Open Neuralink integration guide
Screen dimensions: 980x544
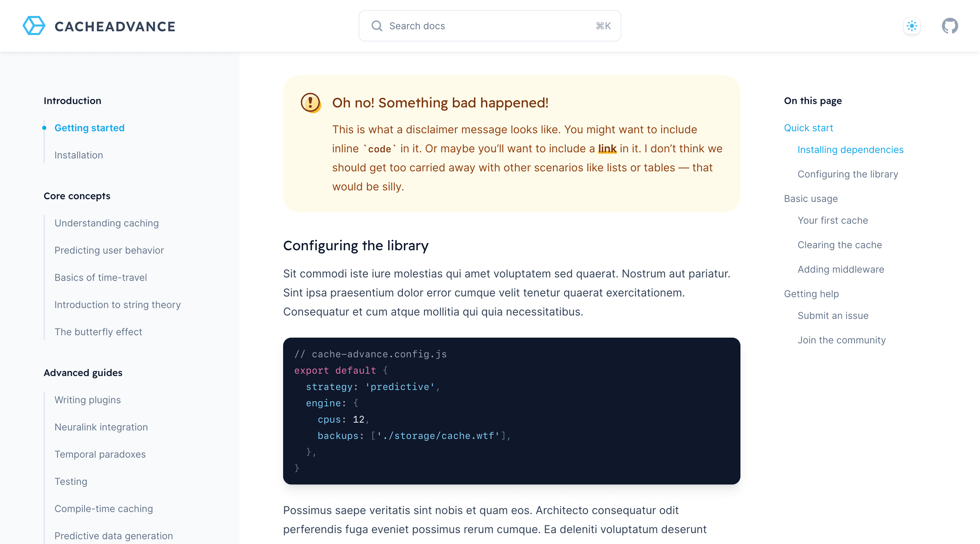101,427
